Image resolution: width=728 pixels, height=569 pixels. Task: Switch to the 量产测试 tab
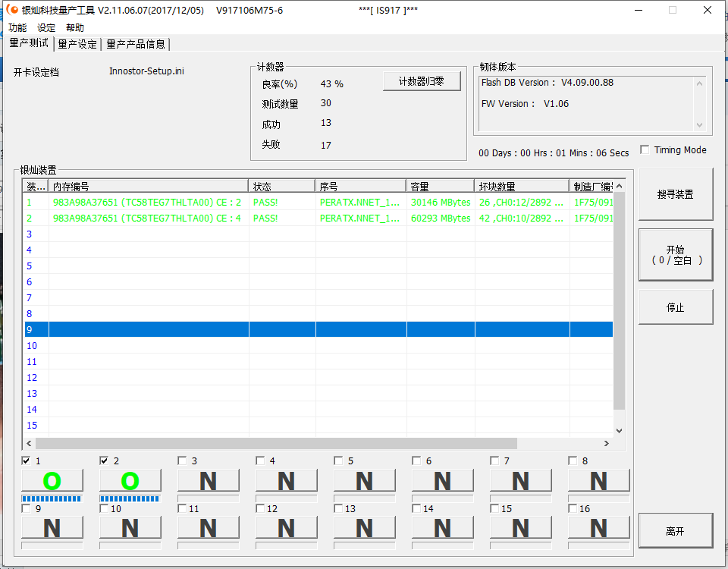[x=29, y=43]
